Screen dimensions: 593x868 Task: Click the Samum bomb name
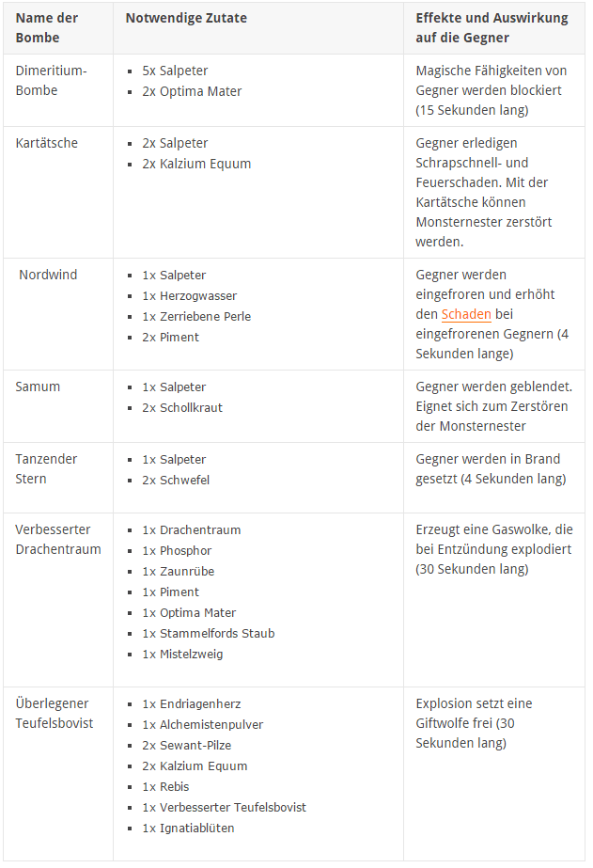point(36,387)
